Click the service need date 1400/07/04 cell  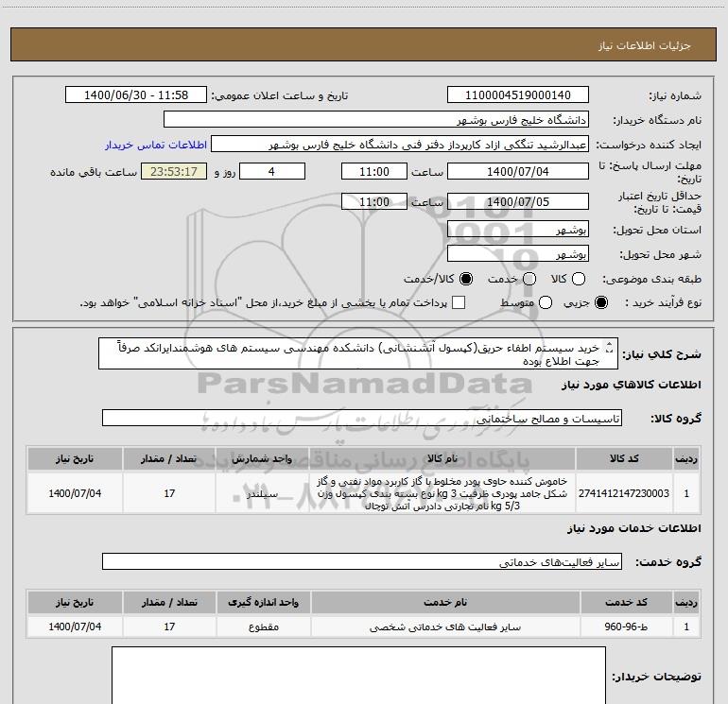tap(75, 627)
